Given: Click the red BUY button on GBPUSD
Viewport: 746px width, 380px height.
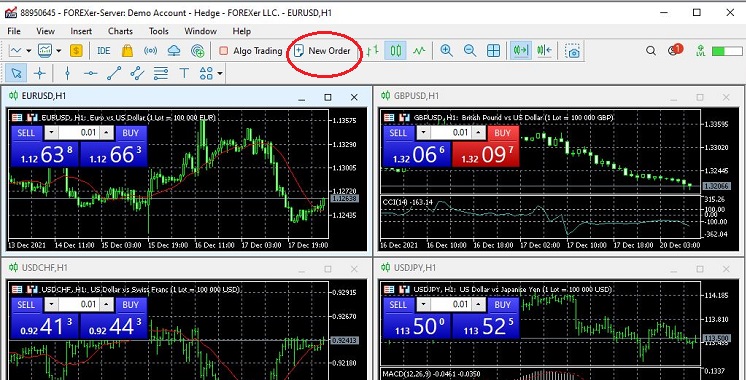Looking at the screenshot, I should coord(502,133).
